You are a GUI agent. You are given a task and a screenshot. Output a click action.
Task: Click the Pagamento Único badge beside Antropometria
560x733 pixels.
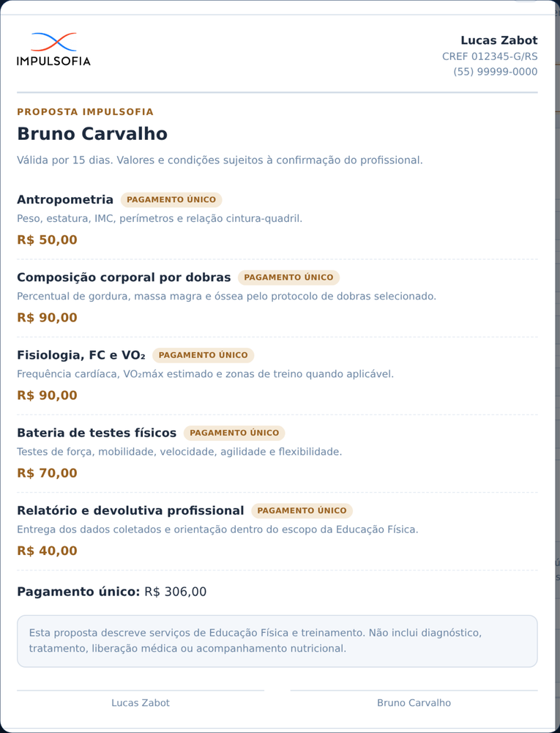click(x=171, y=200)
